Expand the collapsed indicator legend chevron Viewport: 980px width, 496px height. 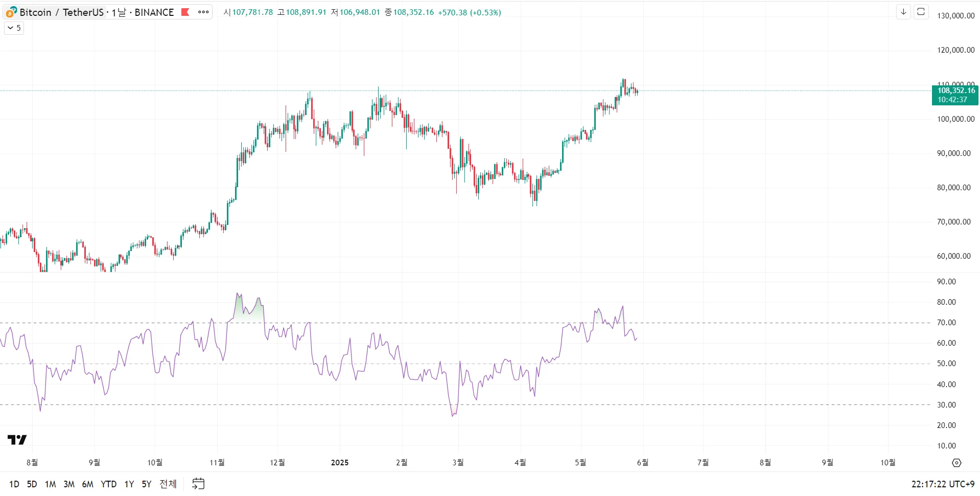pos(14,28)
